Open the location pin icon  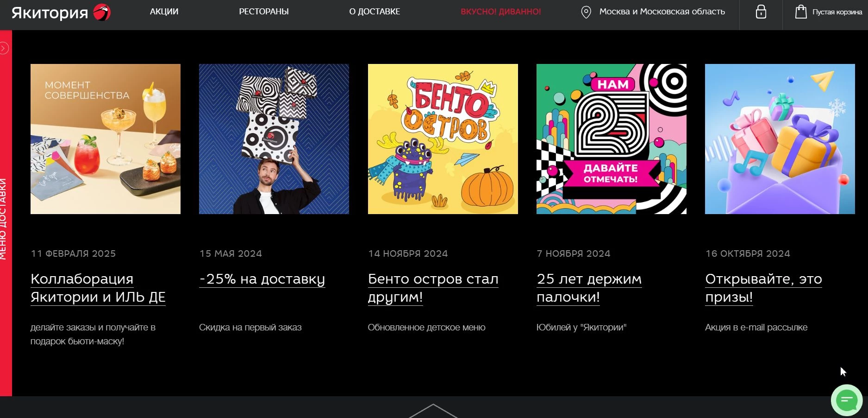click(x=586, y=12)
